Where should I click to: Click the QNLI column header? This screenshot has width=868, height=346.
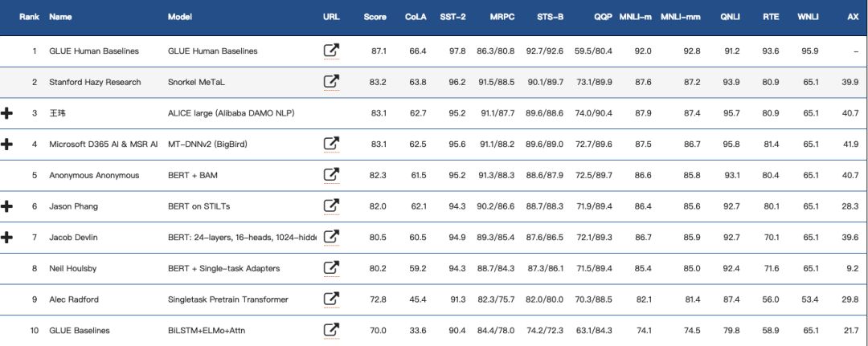(x=731, y=17)
